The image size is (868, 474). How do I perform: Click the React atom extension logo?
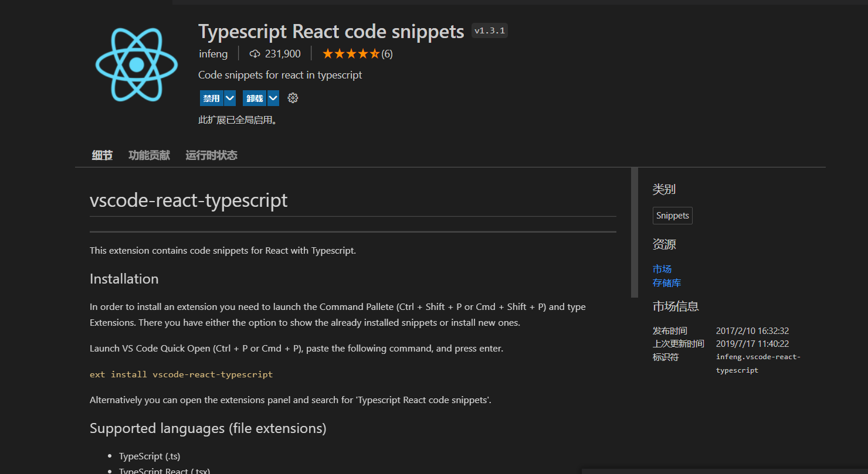coord(137,64)
